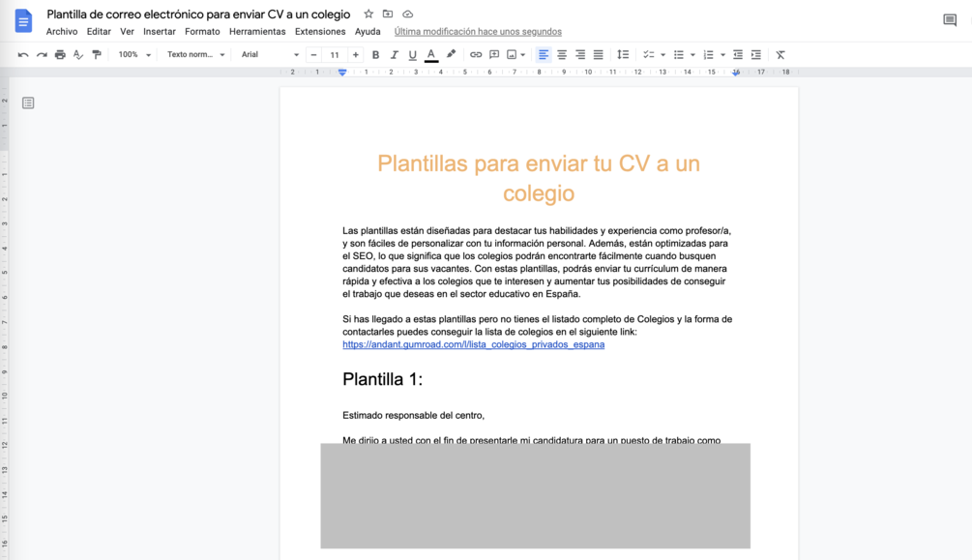Open the text color picker
Image resolution: width=972 pixels, height=560 pixels.
431,55
